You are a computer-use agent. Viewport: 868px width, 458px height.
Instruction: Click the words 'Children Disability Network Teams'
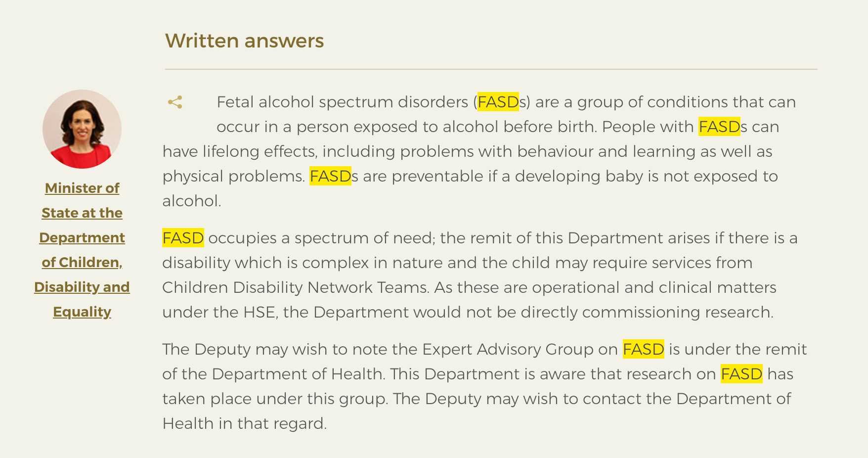pos(295,287)
